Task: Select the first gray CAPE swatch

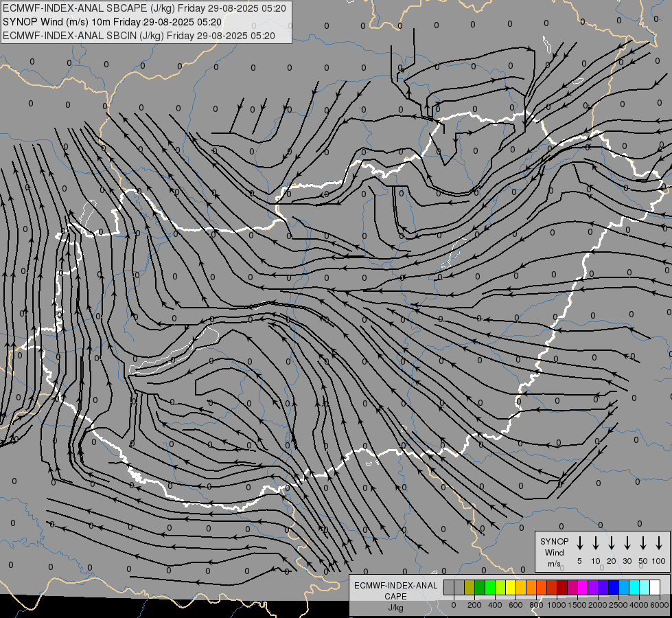Action: 449,587
